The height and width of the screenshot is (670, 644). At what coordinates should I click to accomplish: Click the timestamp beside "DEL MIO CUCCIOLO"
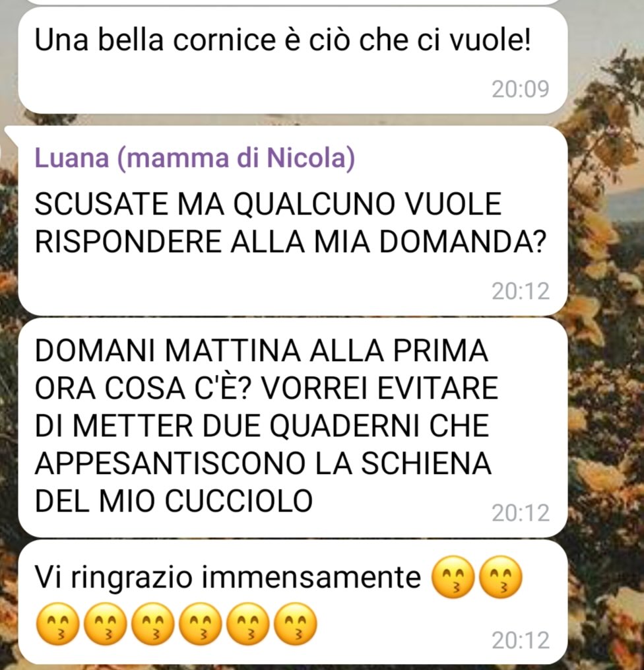[x=520, y=513]
